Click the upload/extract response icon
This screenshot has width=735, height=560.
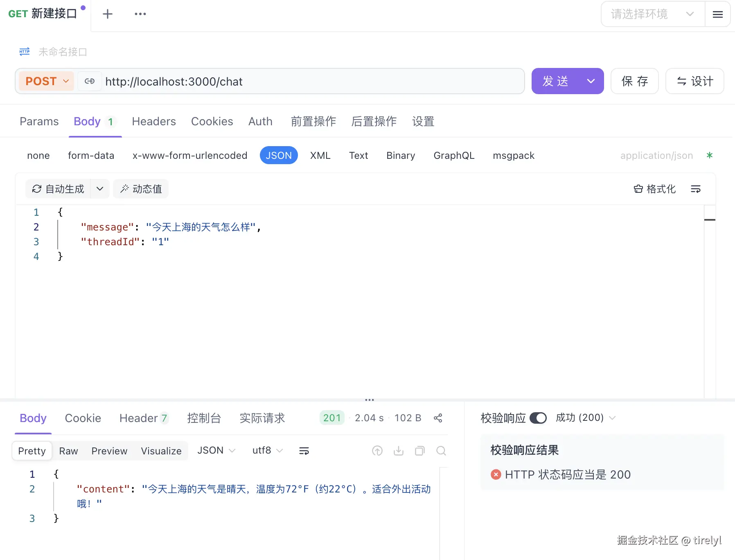pos(377,451)
